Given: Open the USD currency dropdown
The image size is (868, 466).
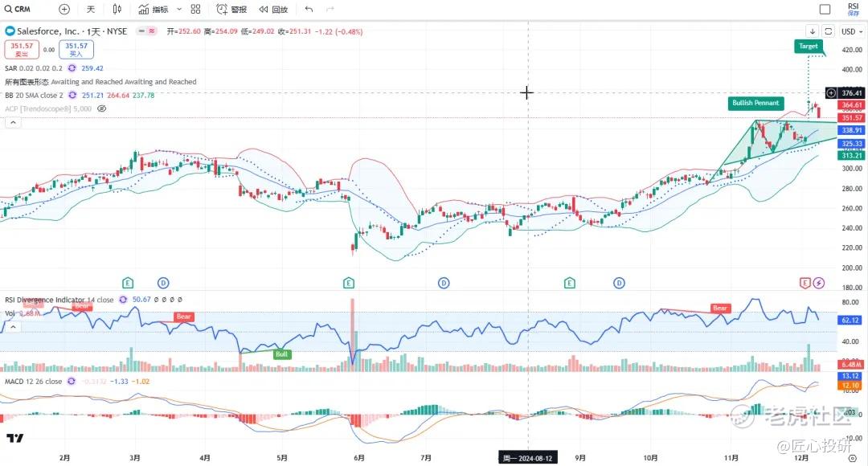Looking at the screenshot, I should point(852,31).
